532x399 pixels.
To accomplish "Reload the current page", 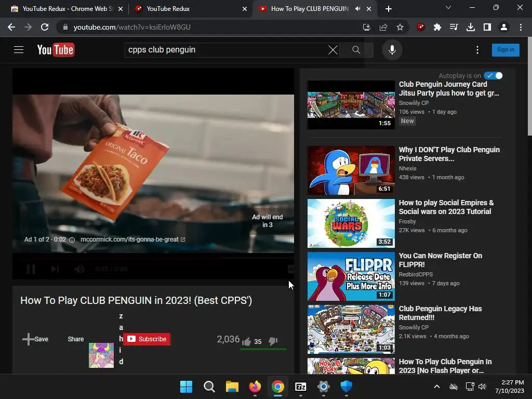I will 45,27.
